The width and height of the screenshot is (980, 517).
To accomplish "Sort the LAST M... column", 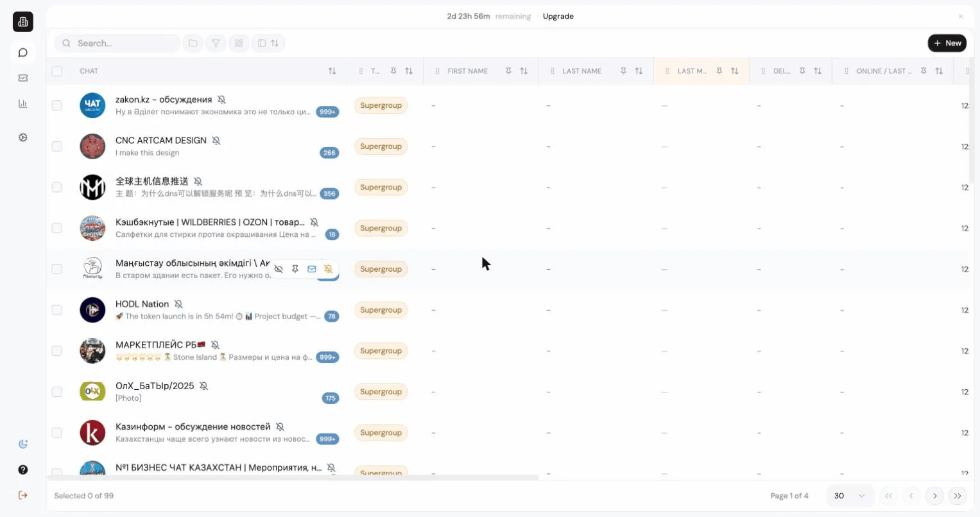I will 735,71.
